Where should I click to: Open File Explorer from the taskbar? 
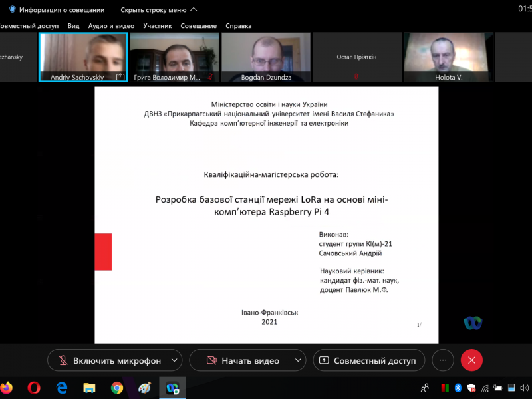tap(89, 387)
